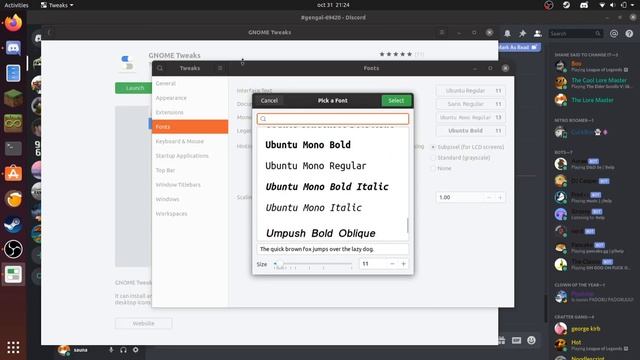
Task: Open Discord from the Ubuntu dock
Action: [13, 48]
